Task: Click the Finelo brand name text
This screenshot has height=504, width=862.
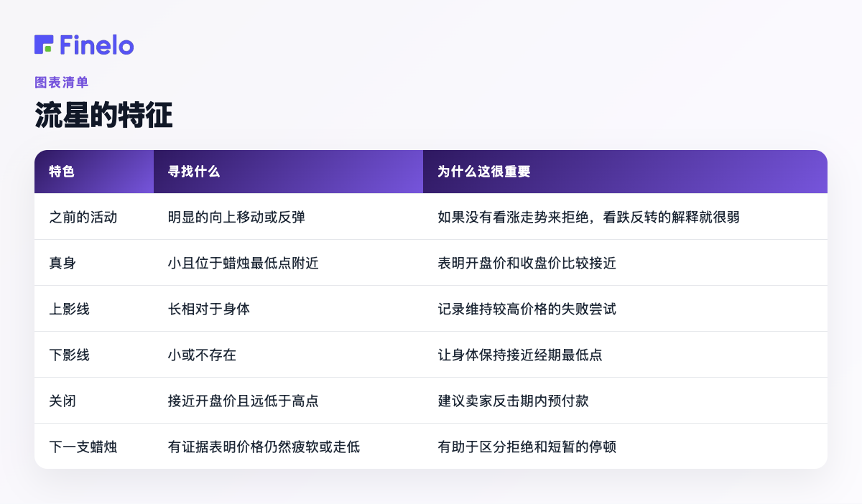Action: (x=97, y=45)
